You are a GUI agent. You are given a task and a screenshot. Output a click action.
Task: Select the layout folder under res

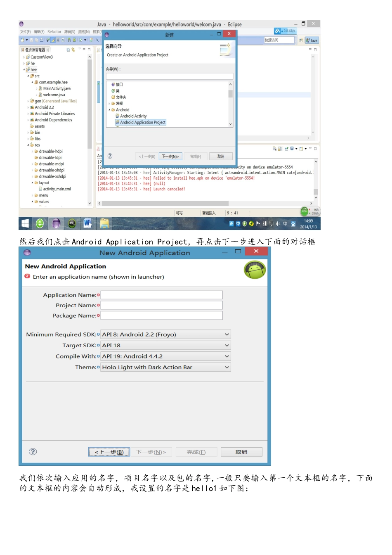[x=42, y=183]
